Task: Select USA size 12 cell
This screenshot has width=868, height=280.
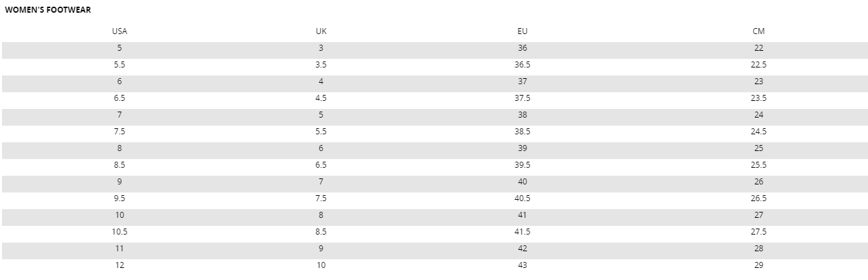Action: point(120,265)
